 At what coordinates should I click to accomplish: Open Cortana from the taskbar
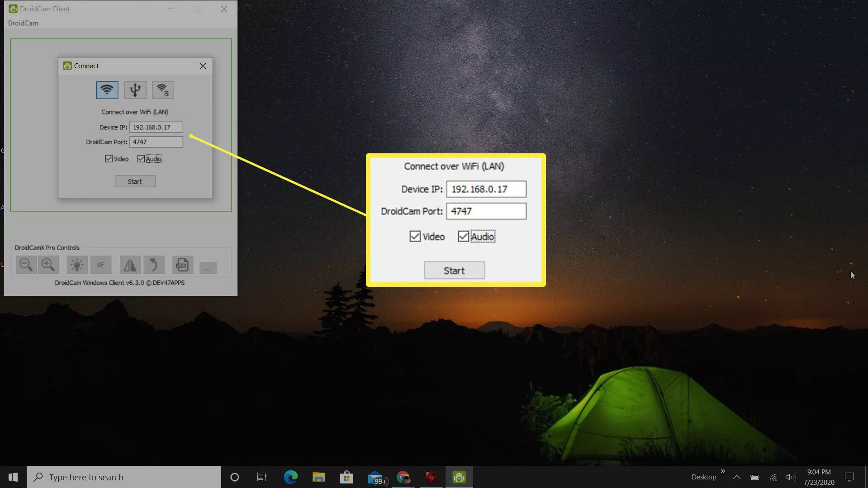(234, 477)
